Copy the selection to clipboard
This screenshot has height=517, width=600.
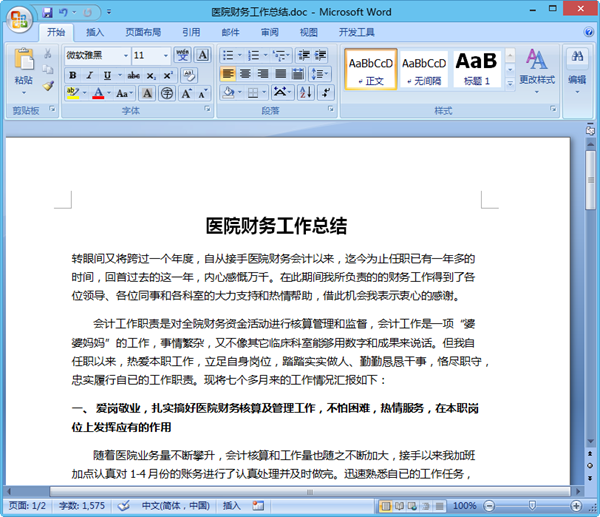48,69
